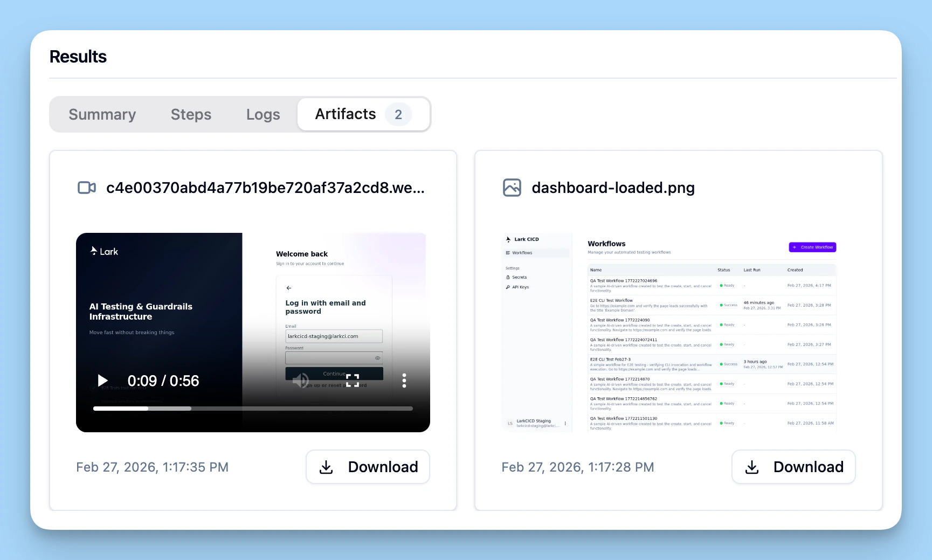Mute the video using the volume icon
This screenshot has height=560, width=932.
[x=300, y=381]
